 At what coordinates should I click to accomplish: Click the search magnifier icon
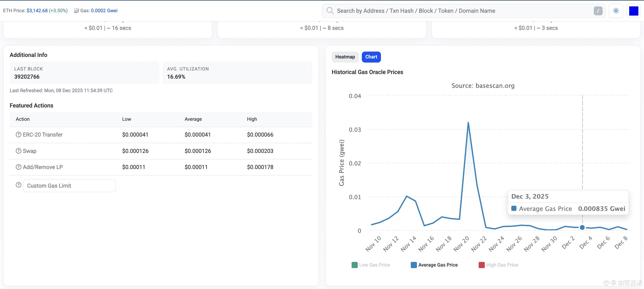[x=330, y=11]
